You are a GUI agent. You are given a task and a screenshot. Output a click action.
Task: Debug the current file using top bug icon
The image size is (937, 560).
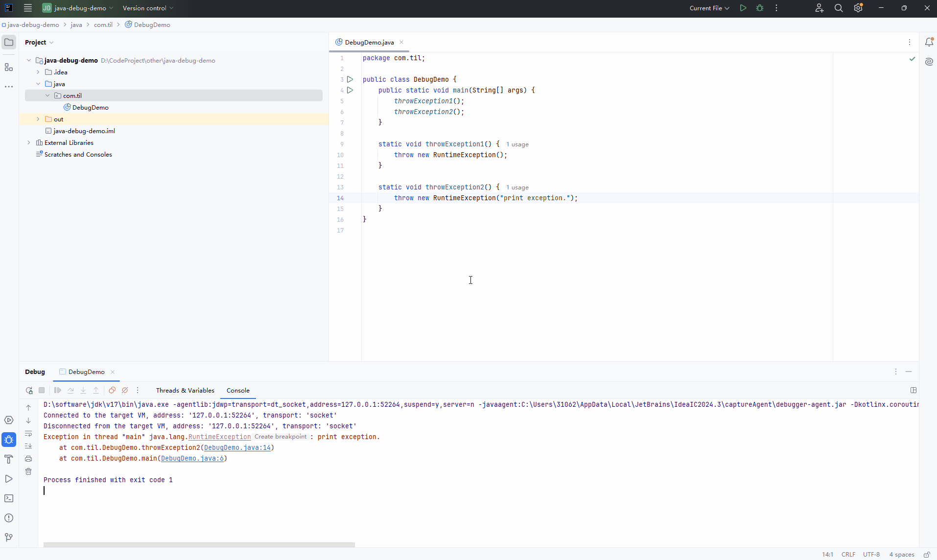[x=760, y=8]
